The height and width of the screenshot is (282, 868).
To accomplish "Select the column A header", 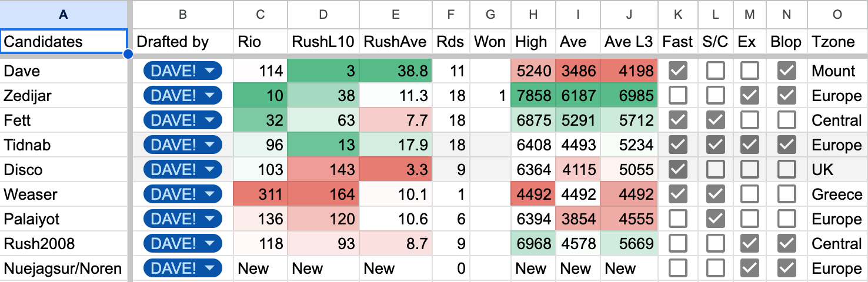I will coord(64,15).
